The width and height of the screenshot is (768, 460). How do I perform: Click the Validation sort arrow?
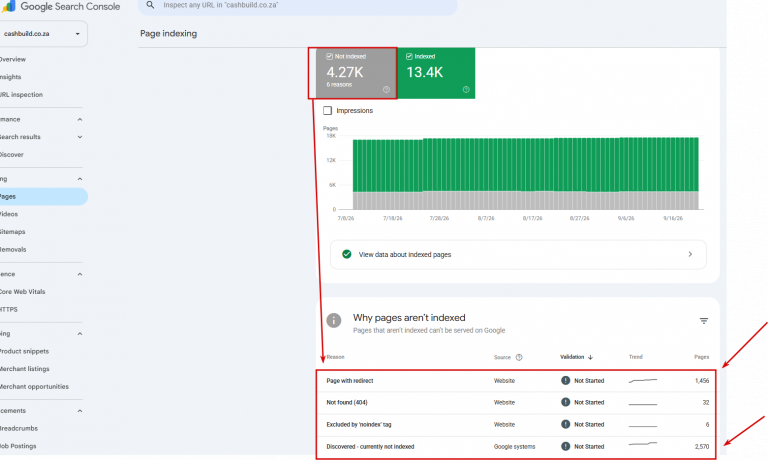pyautogui.click(x=590, y=357)
